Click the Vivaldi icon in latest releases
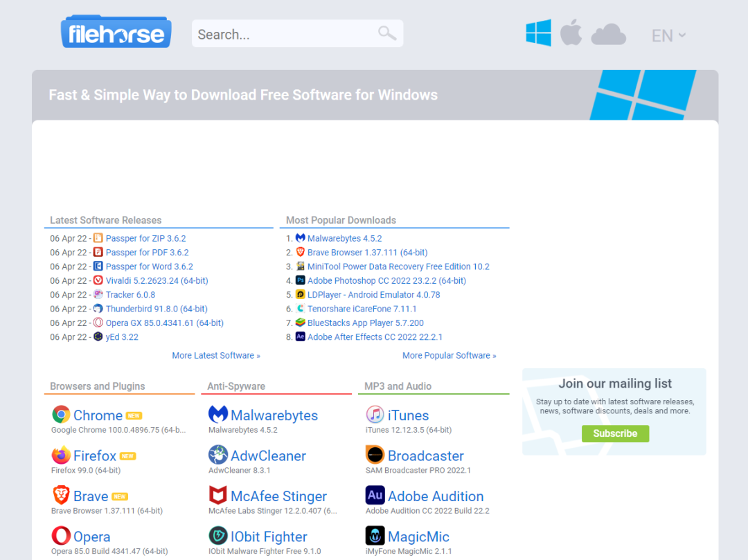This screenshot has height=560, width=748. click(x=98, y=280)
